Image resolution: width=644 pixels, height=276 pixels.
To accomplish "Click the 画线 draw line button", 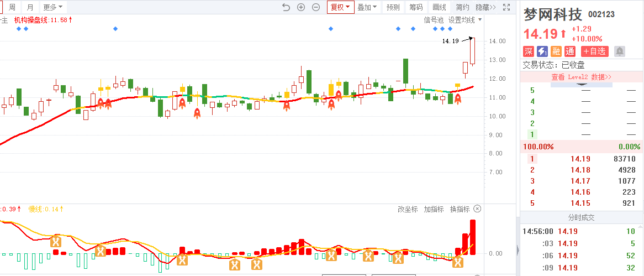I will pyautogui.click(x=439, y=7).
